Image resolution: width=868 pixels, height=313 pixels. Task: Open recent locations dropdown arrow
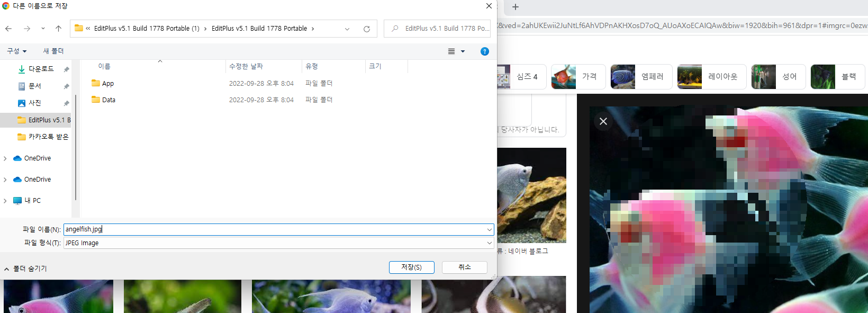[x=43, y=29]
